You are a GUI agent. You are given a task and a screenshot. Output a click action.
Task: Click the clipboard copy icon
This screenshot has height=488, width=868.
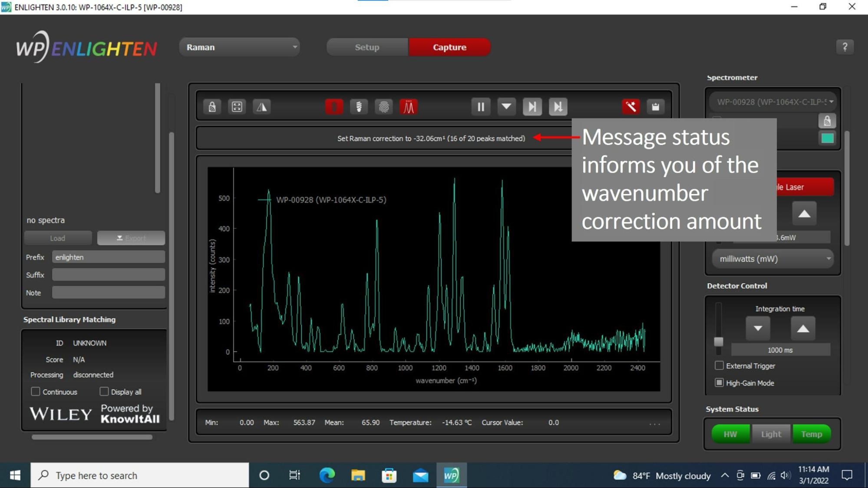tap(656, 107)
